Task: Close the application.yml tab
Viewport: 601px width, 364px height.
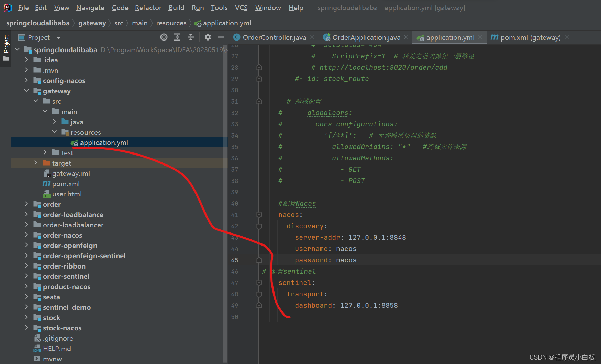Action: point(480,37)
